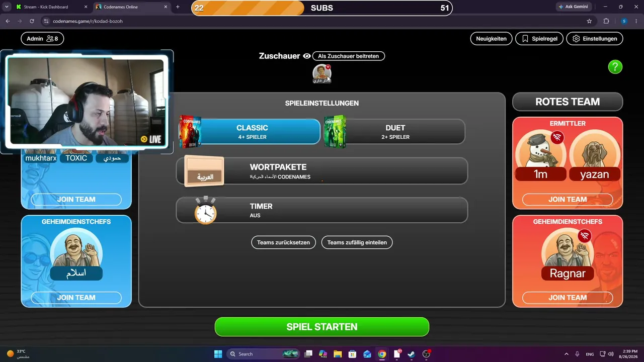This screenshot has height=362, width=644.
Task: Open Task View on the taskbar
Action: 308,354
